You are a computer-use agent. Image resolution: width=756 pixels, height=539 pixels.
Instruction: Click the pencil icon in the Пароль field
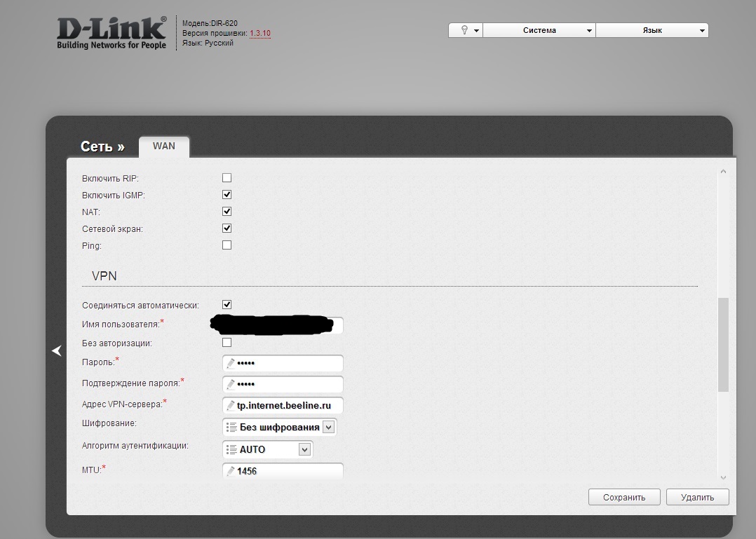coord(231,363)
